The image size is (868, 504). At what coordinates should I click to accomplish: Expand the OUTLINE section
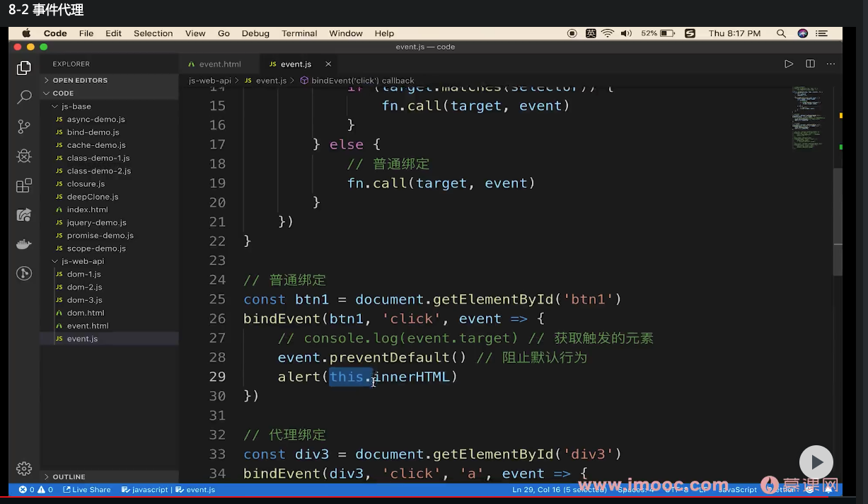(x=69, y=476)
